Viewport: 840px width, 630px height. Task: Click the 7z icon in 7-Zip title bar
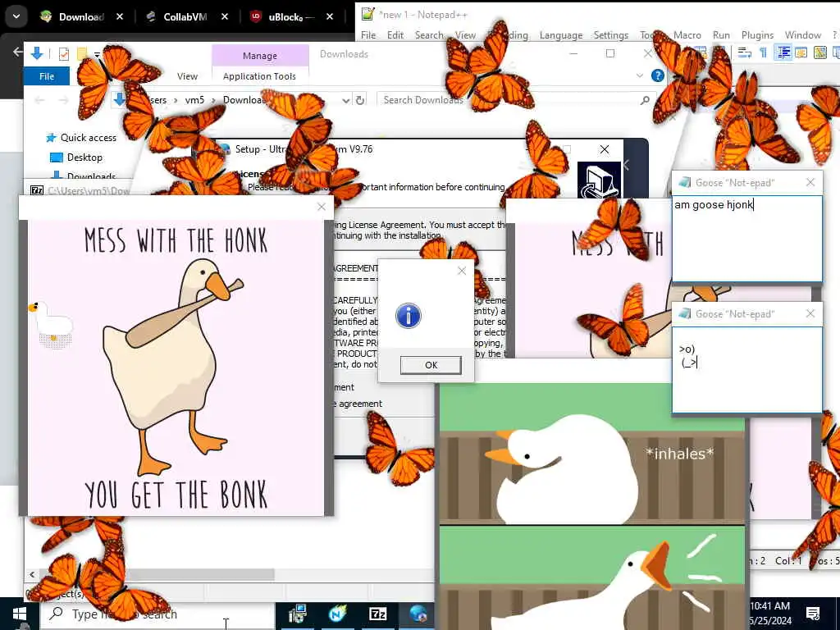[x=36, y=190]
